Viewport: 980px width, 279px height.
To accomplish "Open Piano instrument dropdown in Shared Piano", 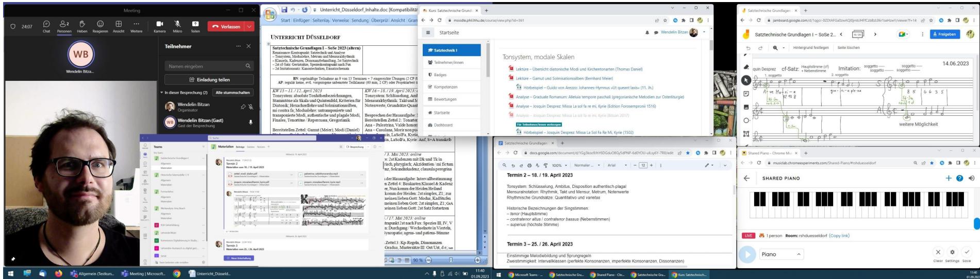I will click(782, 254).
